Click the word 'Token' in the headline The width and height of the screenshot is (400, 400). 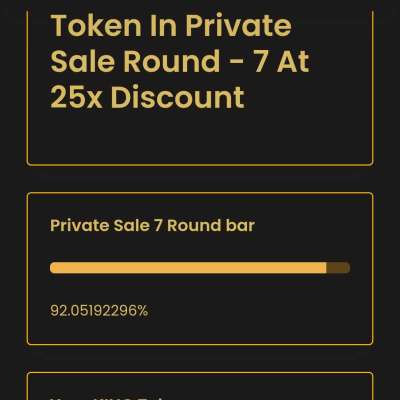[x=96, y=26]
